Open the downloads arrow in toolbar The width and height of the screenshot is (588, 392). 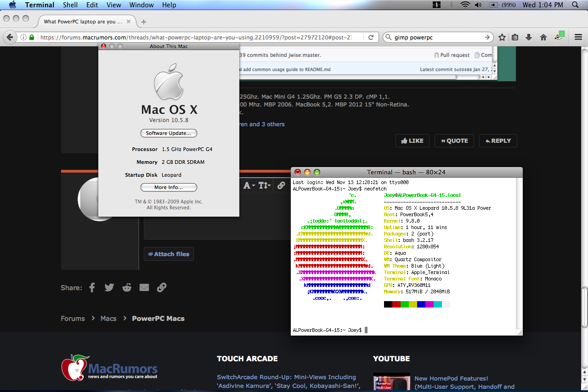[x=529, y=38]
